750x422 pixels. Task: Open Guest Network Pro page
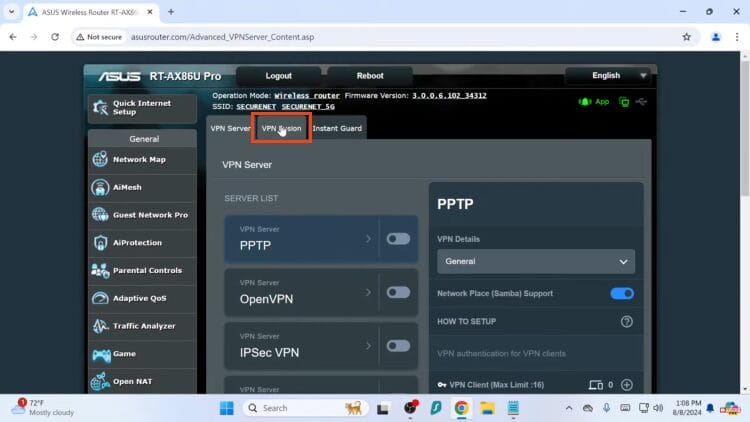coord(142,215)
